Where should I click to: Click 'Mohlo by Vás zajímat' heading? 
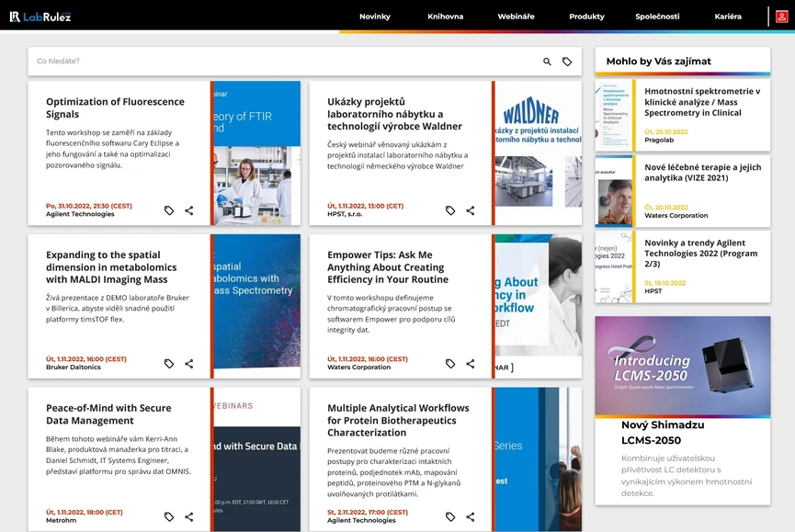coord(659,62)
